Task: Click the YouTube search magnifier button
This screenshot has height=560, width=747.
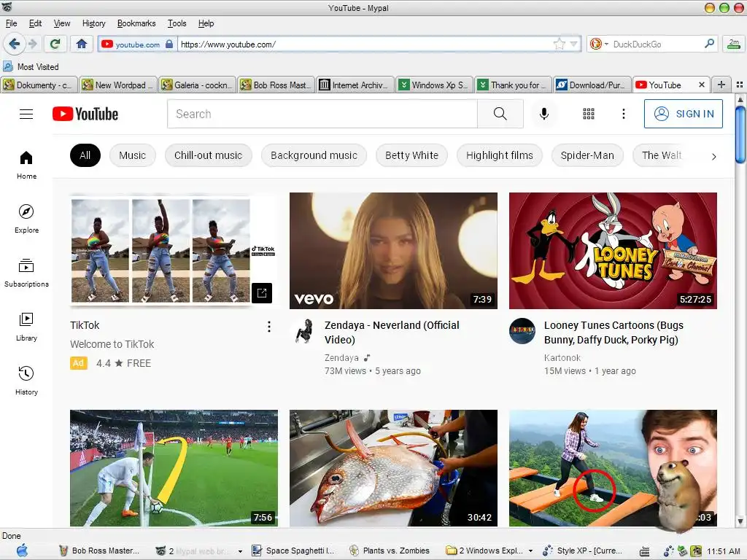Action: pos(500,114)
